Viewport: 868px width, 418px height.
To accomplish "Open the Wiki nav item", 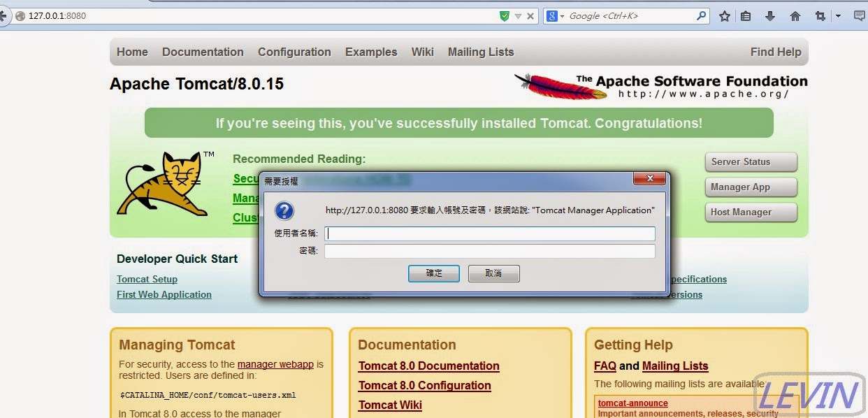I will [x=422, y=52].
